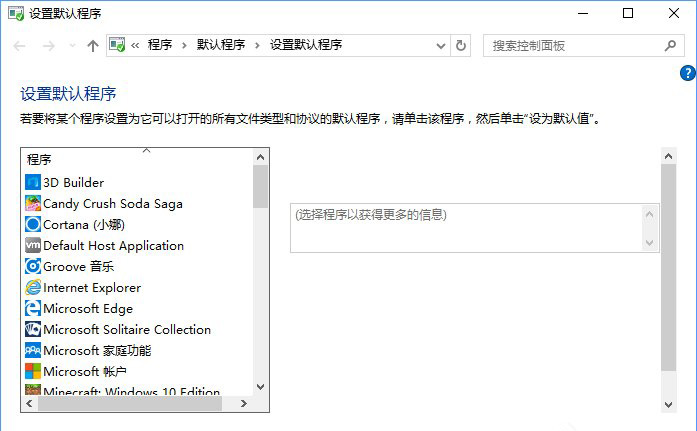Select Candy Crush Soda Saga icon

[x=33, y=203]
